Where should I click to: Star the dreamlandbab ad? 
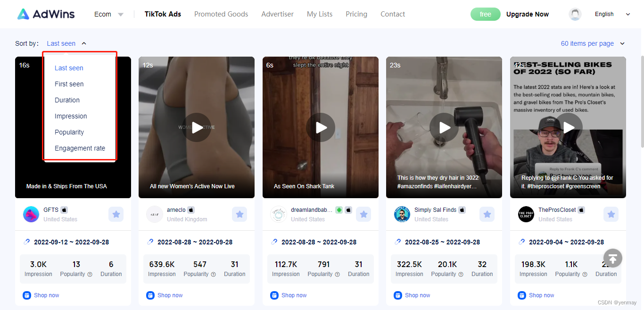click(363, 214)
